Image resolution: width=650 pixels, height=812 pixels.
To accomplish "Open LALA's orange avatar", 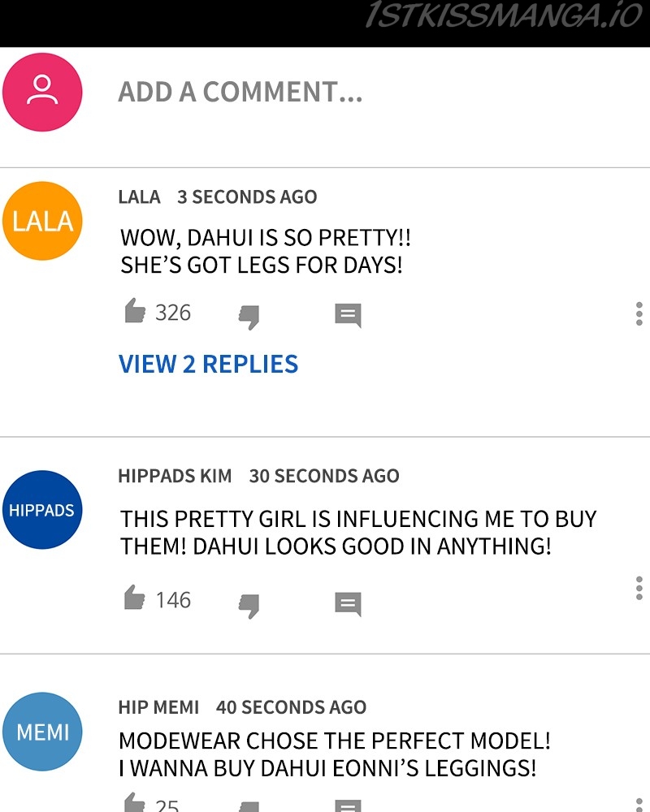I will [x=42, y=221].
